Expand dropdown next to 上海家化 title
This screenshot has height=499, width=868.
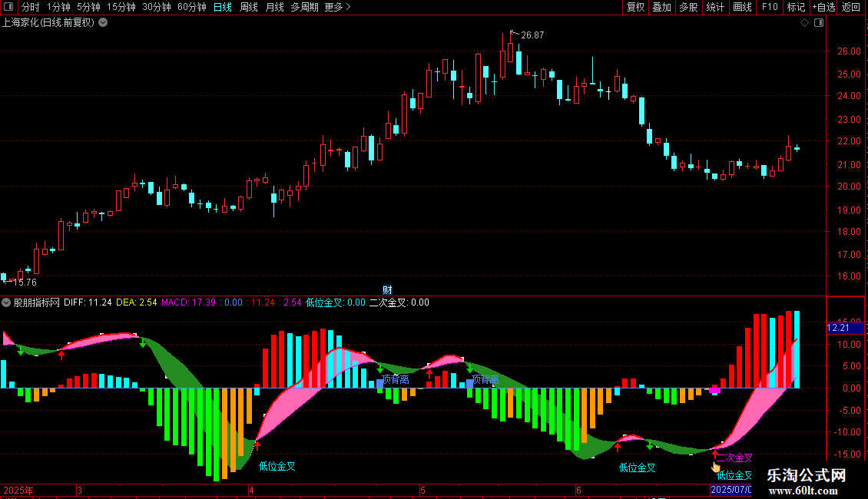(x=103, y=22)
